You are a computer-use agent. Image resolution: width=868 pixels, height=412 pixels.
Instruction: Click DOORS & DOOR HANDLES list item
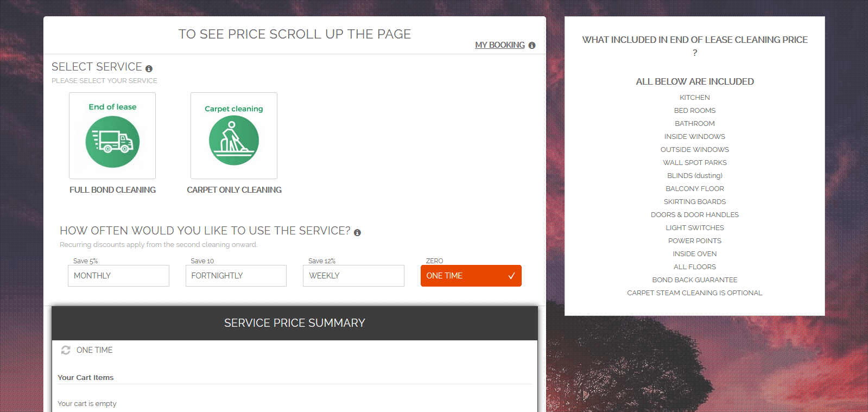point(695,215)
